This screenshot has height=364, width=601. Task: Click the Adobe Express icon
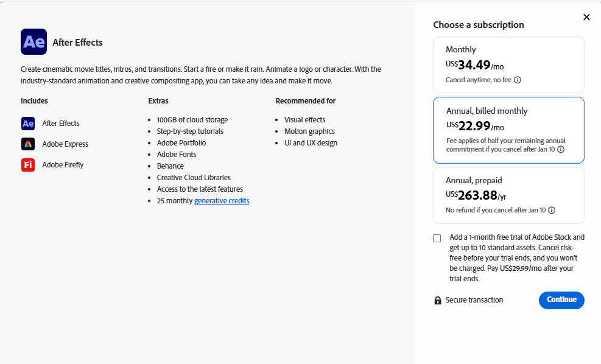pos(28,144)
